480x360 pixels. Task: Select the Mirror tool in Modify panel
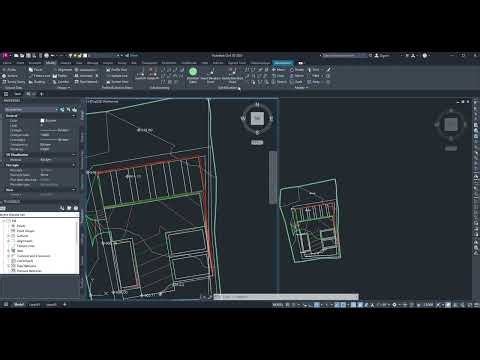297,76
